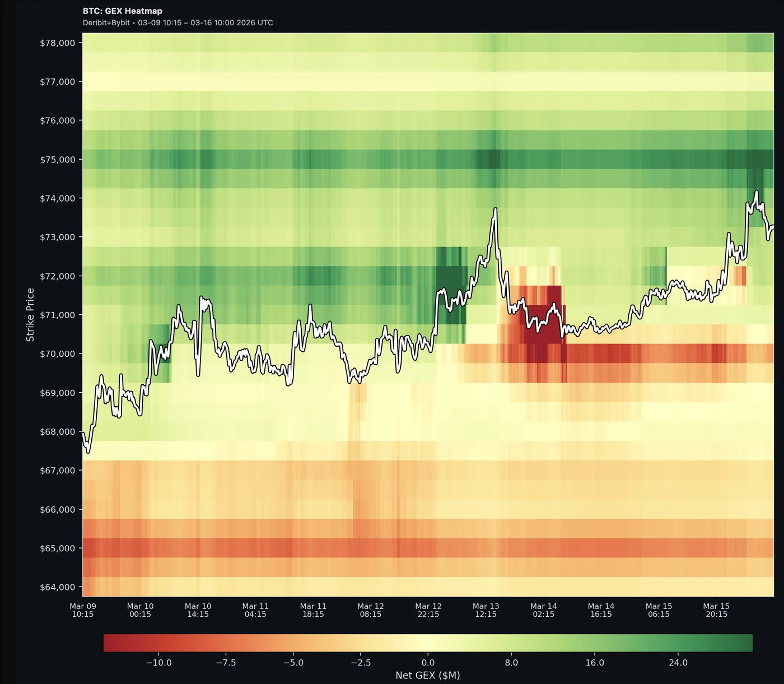Select the Mar 09 10:15 timestamp label
784x684 pixels.
(83, 610)
